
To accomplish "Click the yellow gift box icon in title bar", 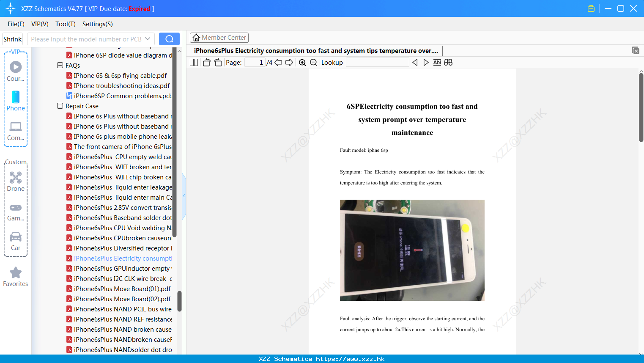I will click(x=591, y=8).
